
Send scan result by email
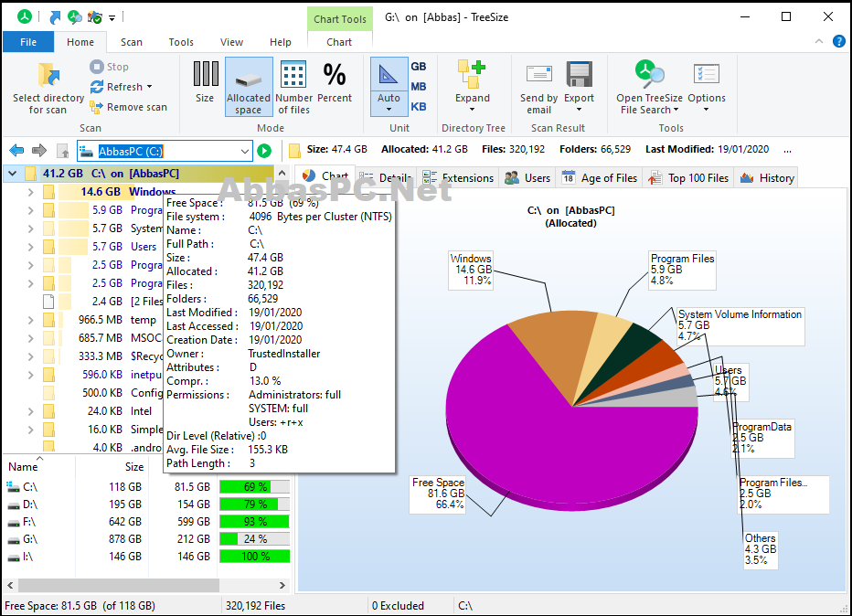538,87
